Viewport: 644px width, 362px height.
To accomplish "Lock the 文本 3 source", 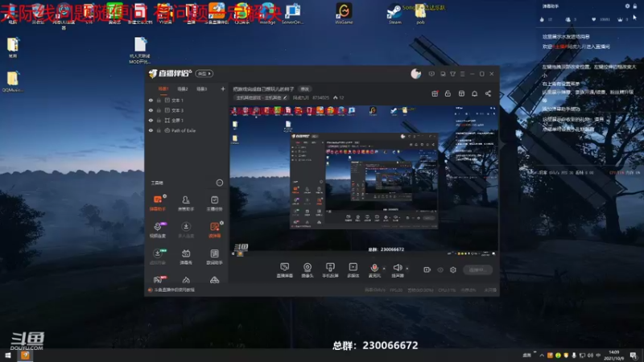I will pyautogui.click(x=159, y=110).
